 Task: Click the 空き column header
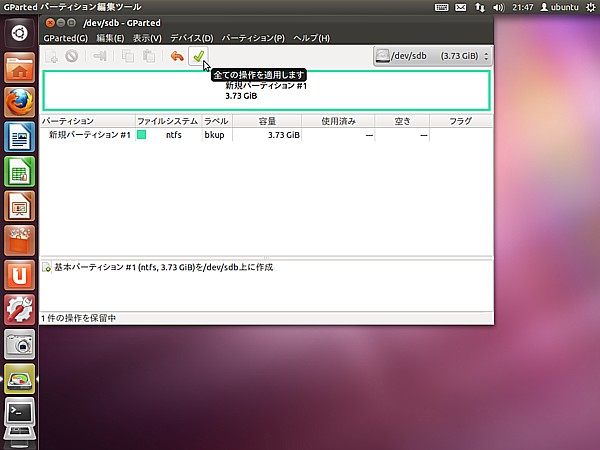[x=402, y=121]
